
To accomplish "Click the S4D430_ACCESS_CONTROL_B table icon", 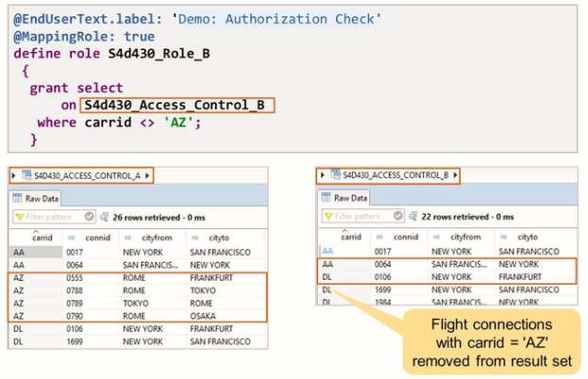I will coord(335,174).
